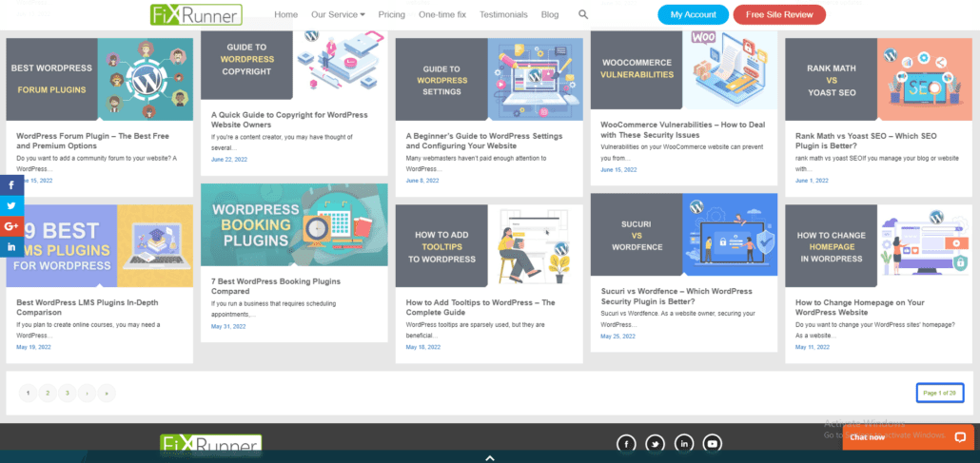
Task: Click the May 18, 2022 date
Action: point(423,347)
